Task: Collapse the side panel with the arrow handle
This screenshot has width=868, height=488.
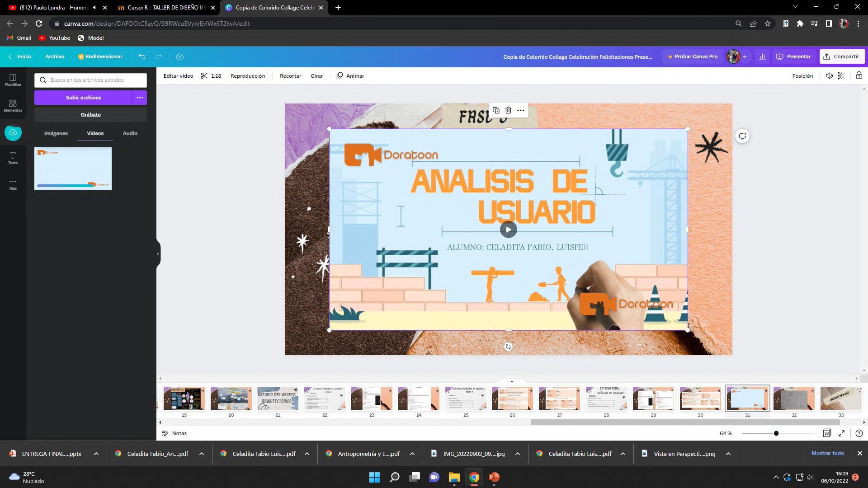Action: coord(158,253)
